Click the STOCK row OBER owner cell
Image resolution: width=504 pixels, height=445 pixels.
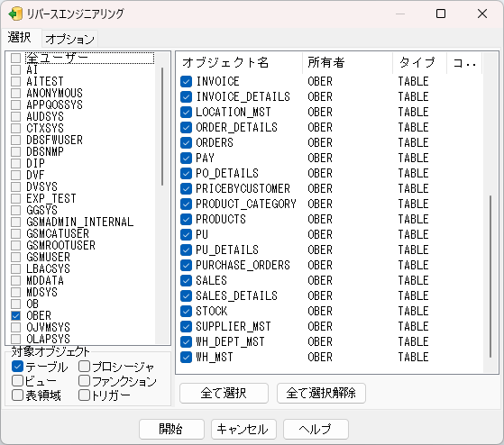coord(320,311)
